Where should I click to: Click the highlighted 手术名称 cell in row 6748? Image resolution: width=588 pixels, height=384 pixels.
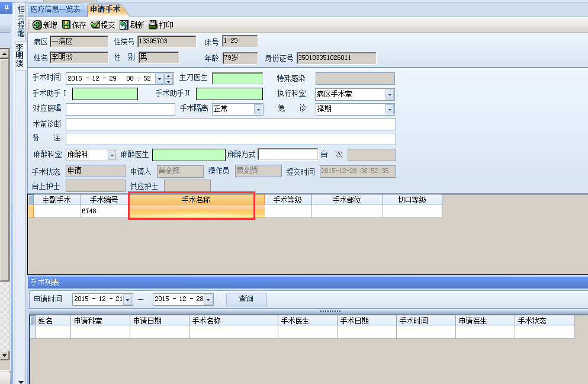(x=196, y=211)
